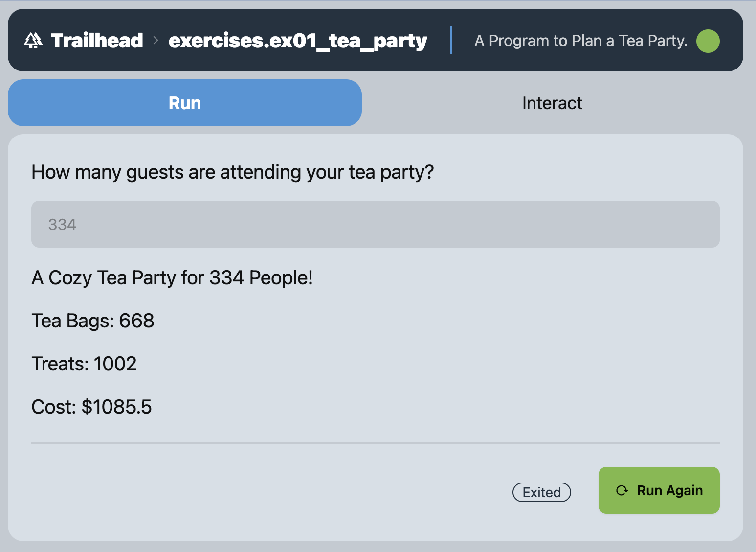The image size is (756, 552).
Task: Click the blue vertical divider in header
Action: point(450,41)
